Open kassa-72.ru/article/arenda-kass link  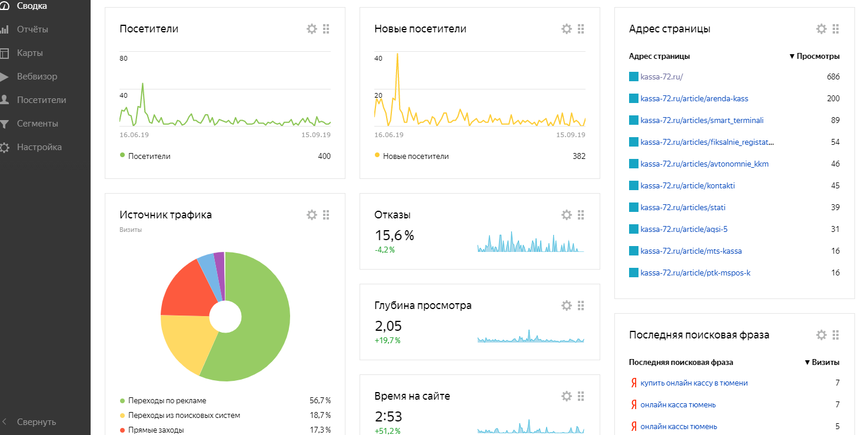tap(694, 98)
